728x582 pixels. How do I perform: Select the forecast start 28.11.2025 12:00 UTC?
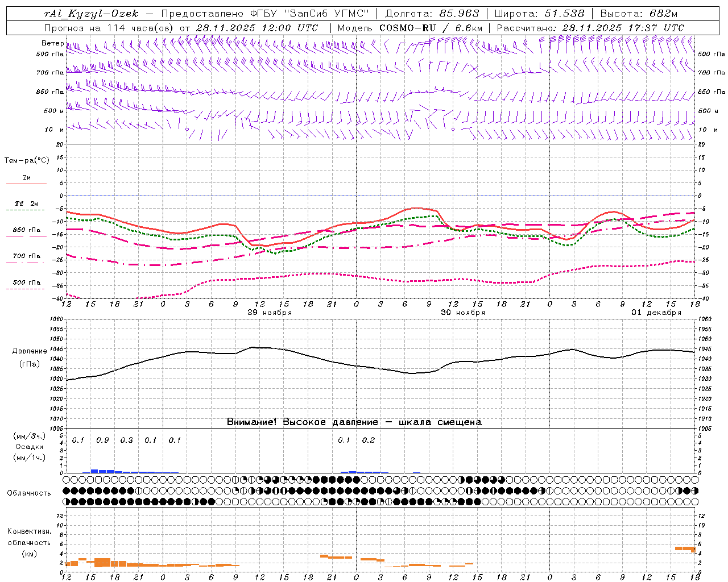click(257, 28)
